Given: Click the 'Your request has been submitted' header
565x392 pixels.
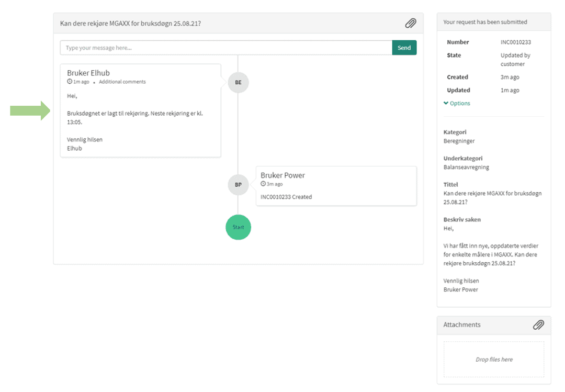Looking at the screenshot, I should 485,21.
